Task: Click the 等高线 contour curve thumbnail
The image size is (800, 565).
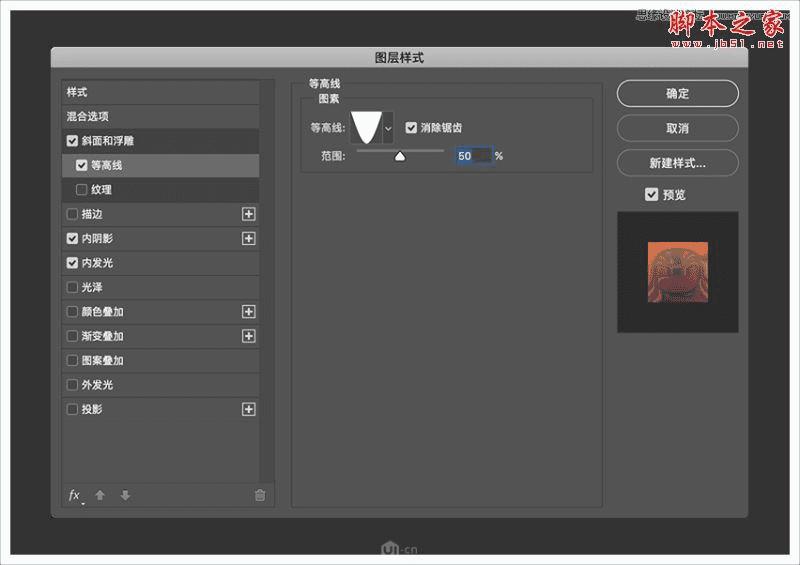Action: [366, 128]
